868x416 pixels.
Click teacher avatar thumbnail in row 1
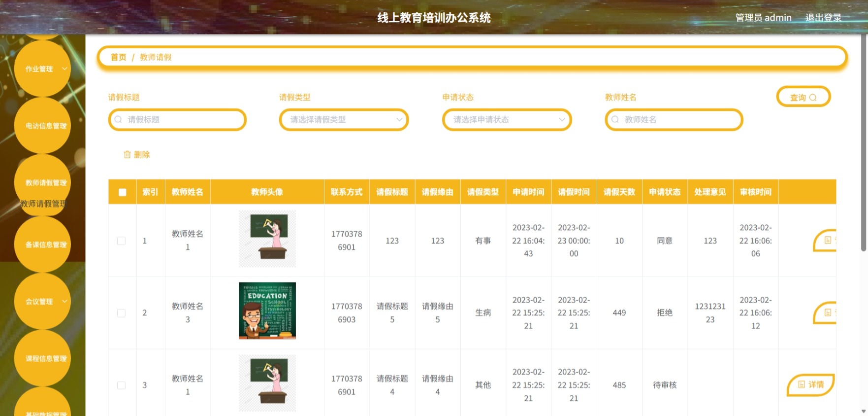click(267, 239)
